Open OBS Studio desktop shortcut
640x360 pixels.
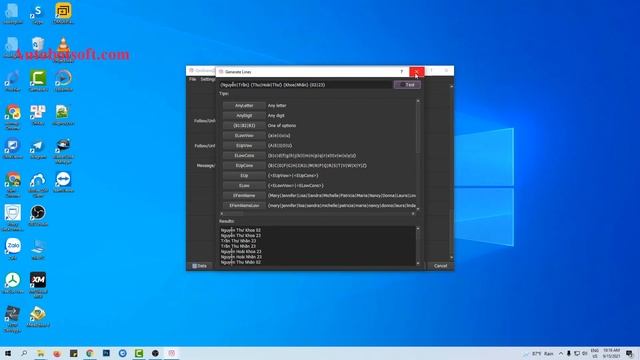[38, 216]
